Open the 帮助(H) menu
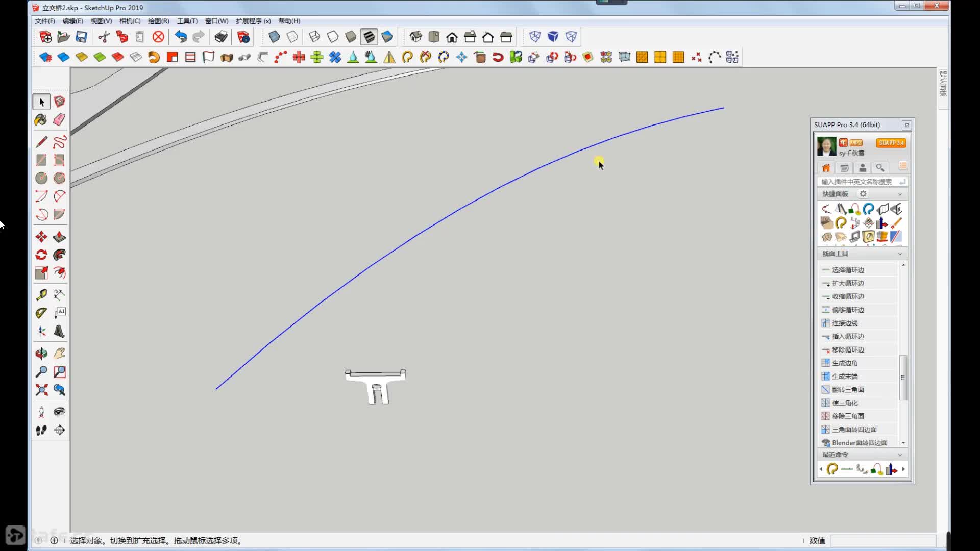The height and width of the screenshot is (551, 980). (289, 21)
